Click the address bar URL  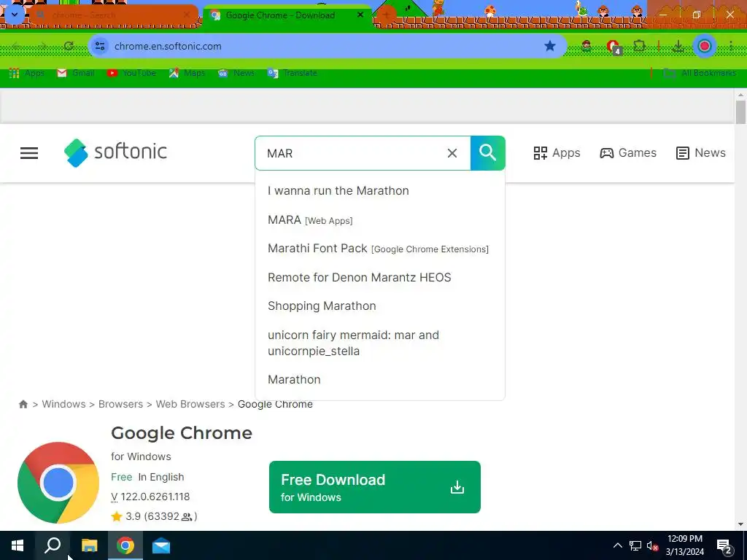pos(168,46)
